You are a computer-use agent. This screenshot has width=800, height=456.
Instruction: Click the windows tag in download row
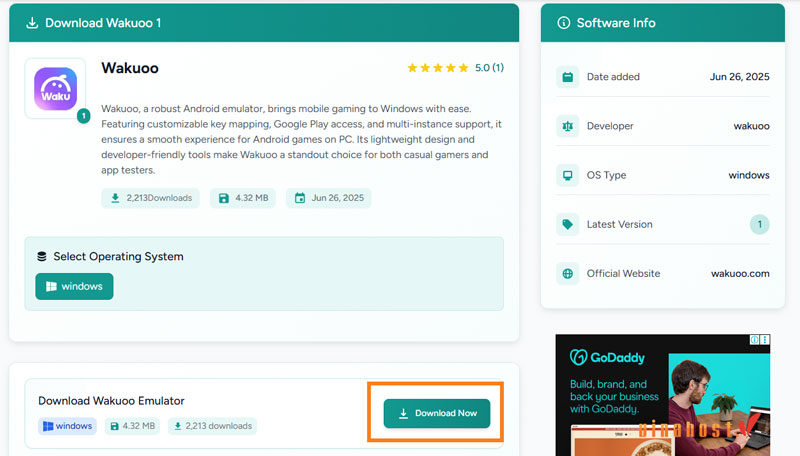(67, 426)
